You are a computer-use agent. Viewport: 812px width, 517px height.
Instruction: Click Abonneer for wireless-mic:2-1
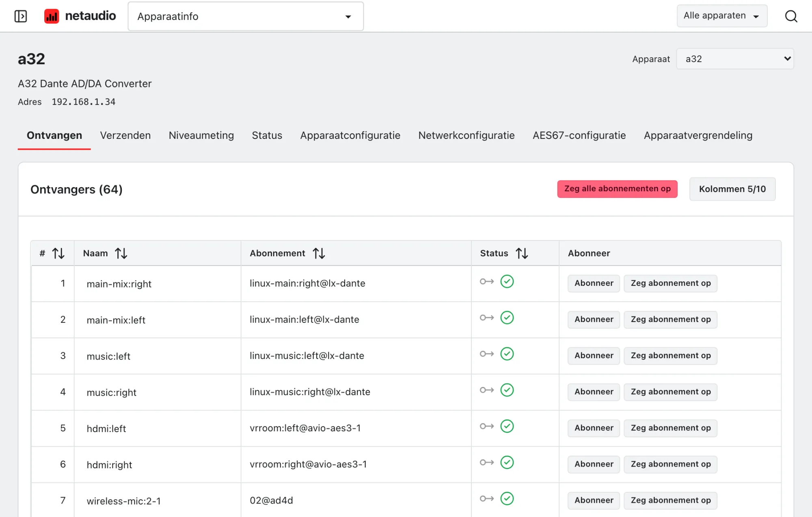coord(594,500)
